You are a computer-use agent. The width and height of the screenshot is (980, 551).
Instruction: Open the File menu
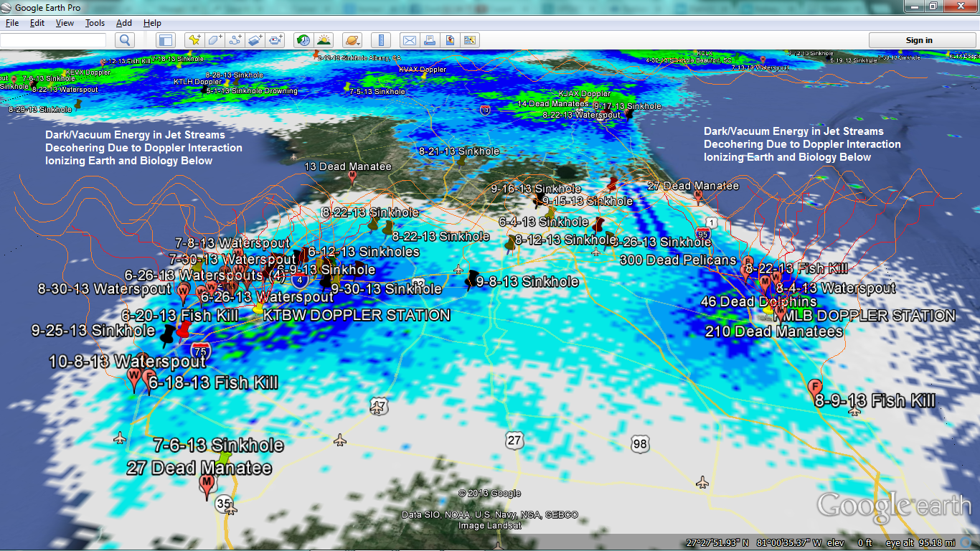click(12, 23)
